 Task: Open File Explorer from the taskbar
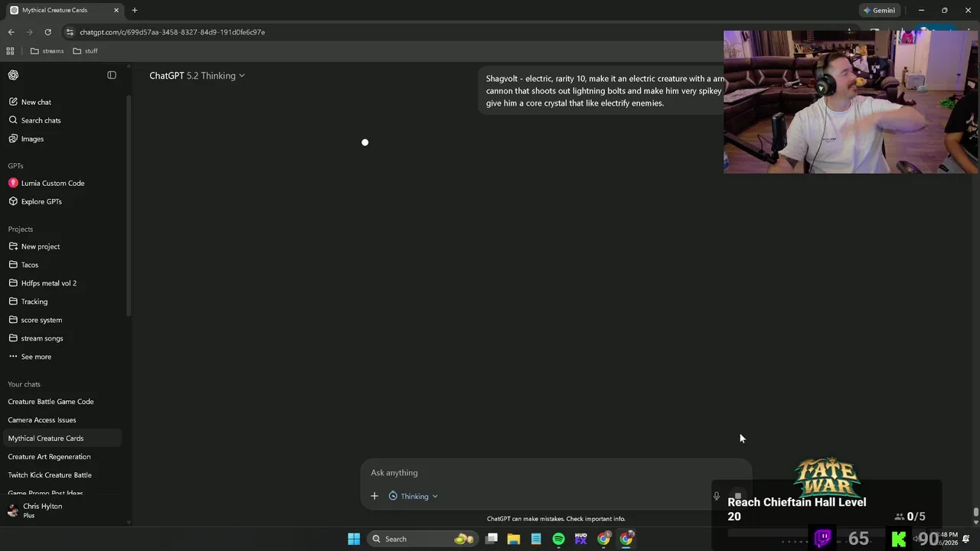coord(514,539)
